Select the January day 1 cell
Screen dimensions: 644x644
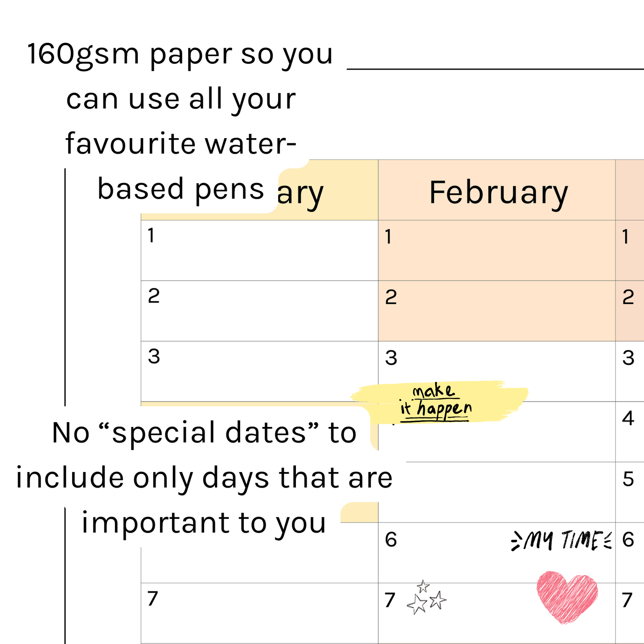click(259, 250)
